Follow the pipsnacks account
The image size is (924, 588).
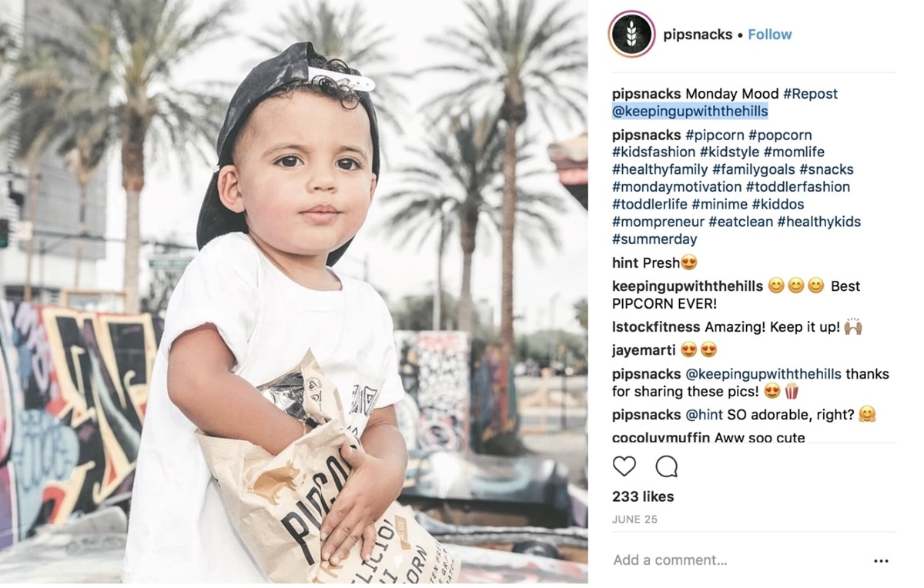tap(770, 35)
